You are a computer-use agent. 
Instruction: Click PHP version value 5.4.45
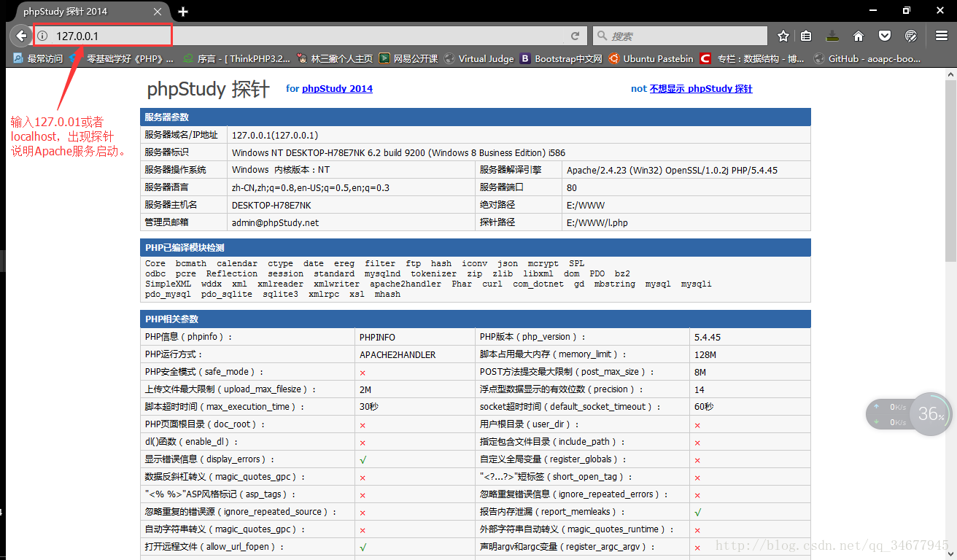[x=707, y=337]
